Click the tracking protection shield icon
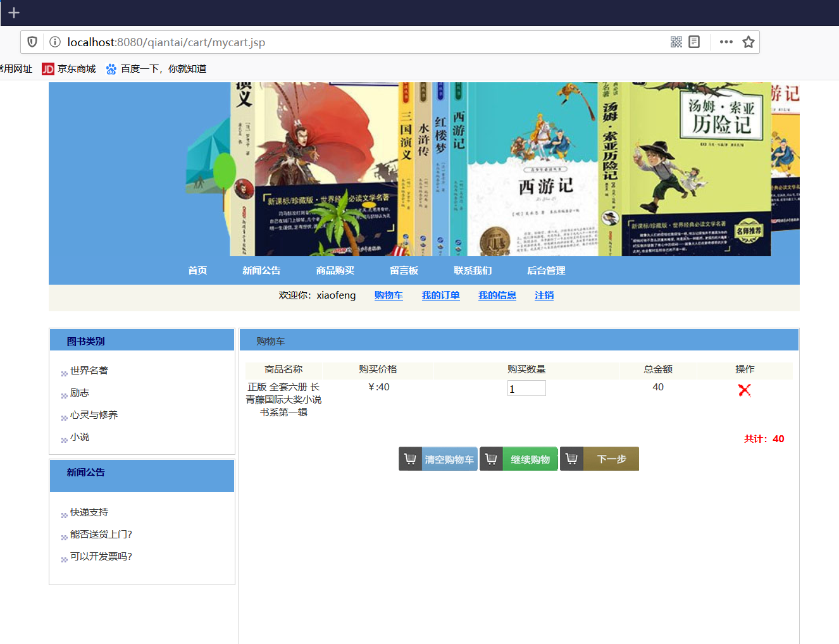The width and height of the screenshot is (839, 644). pyautogui.click(x=32, y=42)
